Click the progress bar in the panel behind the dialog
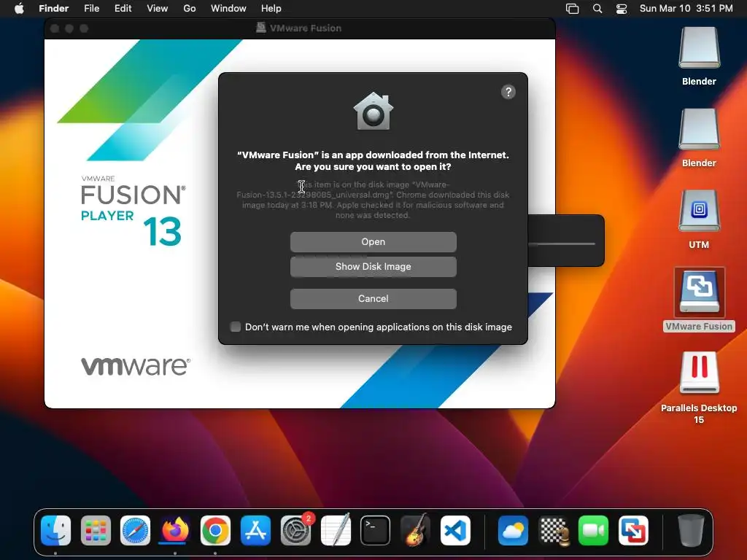 tap(562, 244)
